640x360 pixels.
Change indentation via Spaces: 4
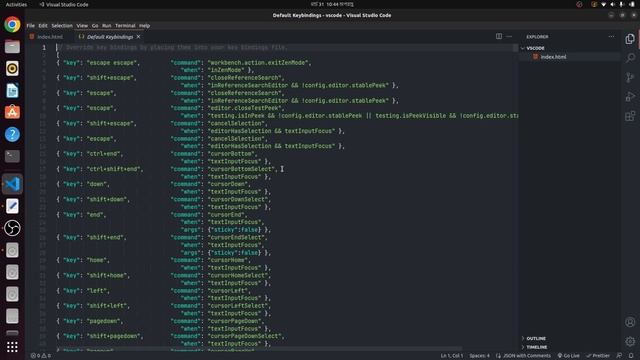(479, 356)
